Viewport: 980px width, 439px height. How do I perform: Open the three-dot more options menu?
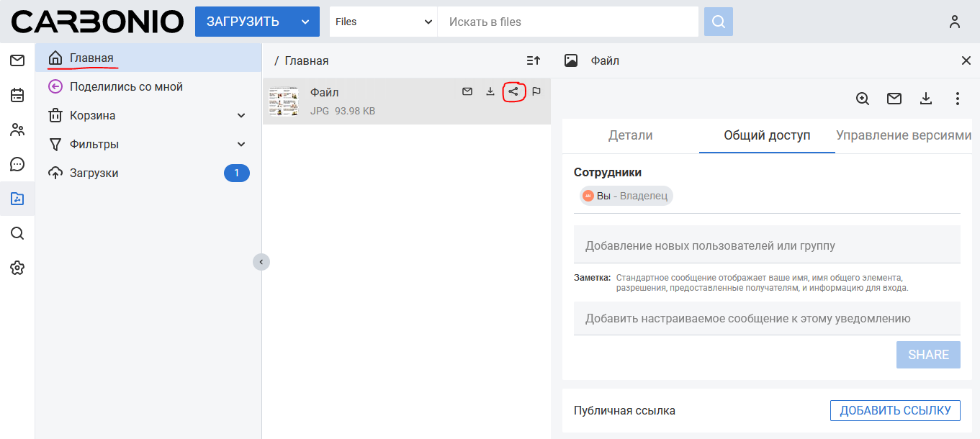[957, 99]
